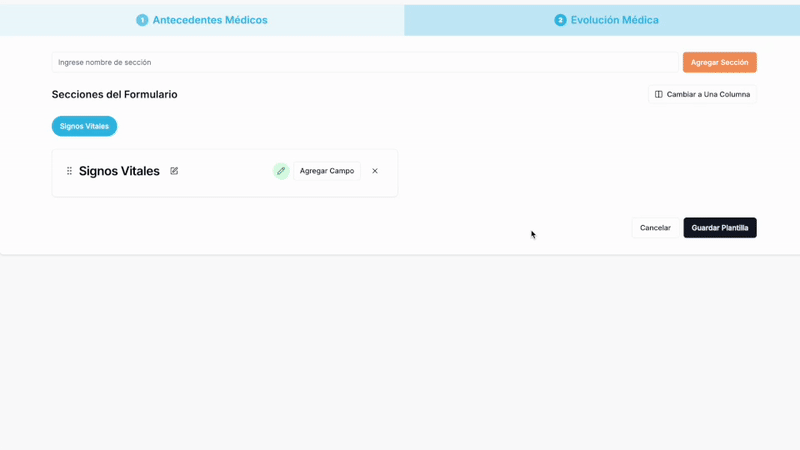
Task: Click the step 1 number badge
Action: [142, 20]
